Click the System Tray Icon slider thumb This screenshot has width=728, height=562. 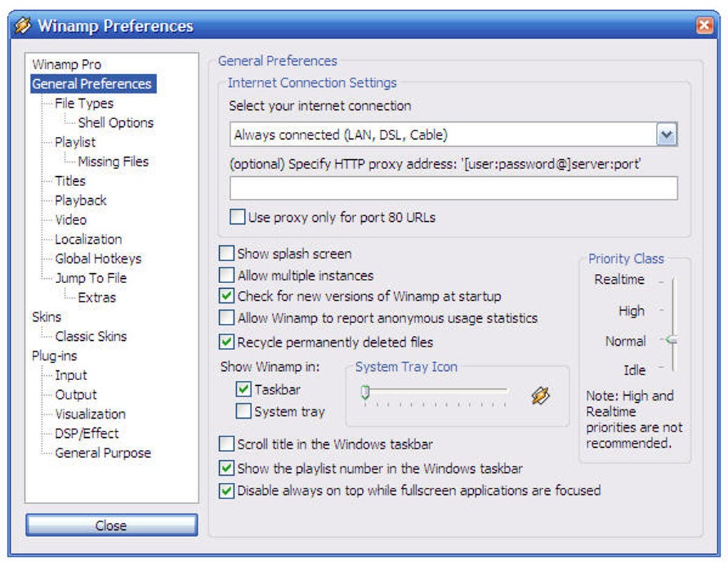click(x=365, y=392)
